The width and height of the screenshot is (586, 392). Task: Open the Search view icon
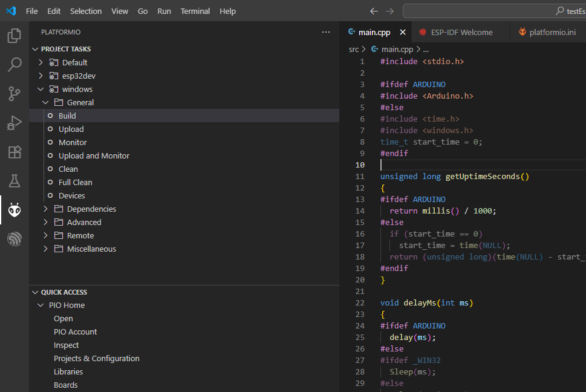pos(14,64)
